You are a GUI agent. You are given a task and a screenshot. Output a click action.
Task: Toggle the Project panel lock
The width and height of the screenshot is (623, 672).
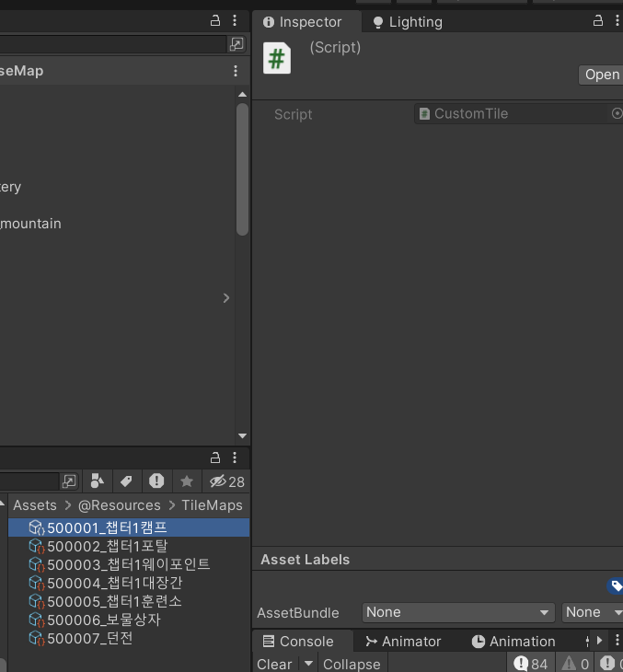[x=215, y=458]
